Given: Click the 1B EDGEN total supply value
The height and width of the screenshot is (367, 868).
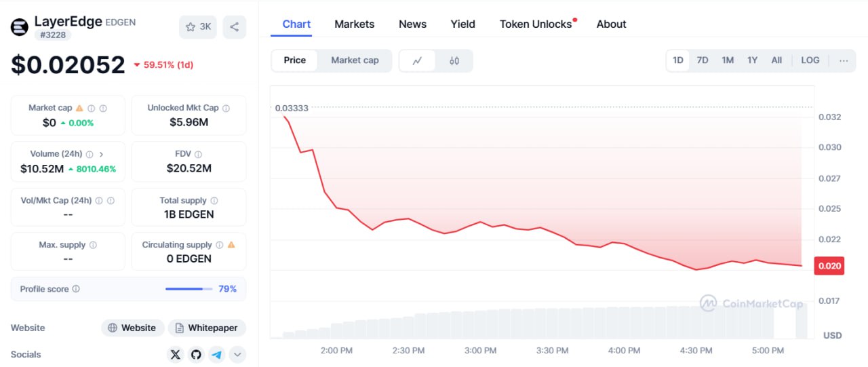Looking at the screenshot, I should [x=189, y=214].
